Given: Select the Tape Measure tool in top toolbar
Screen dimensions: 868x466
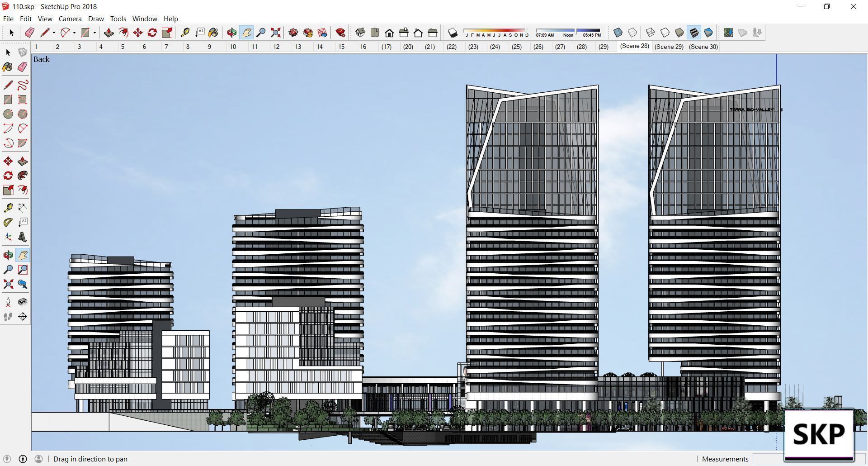Looking at the screenshot, I should 185,33.
